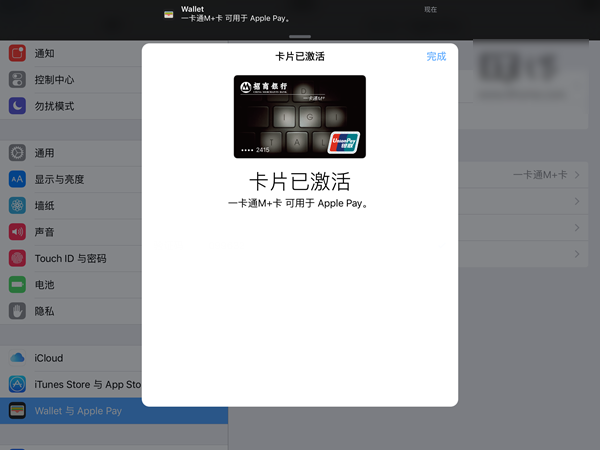This screenshot has height=450, width=600.
Task: Open the third chevron below 一卡通M+卡
Action: coord(577,228)
